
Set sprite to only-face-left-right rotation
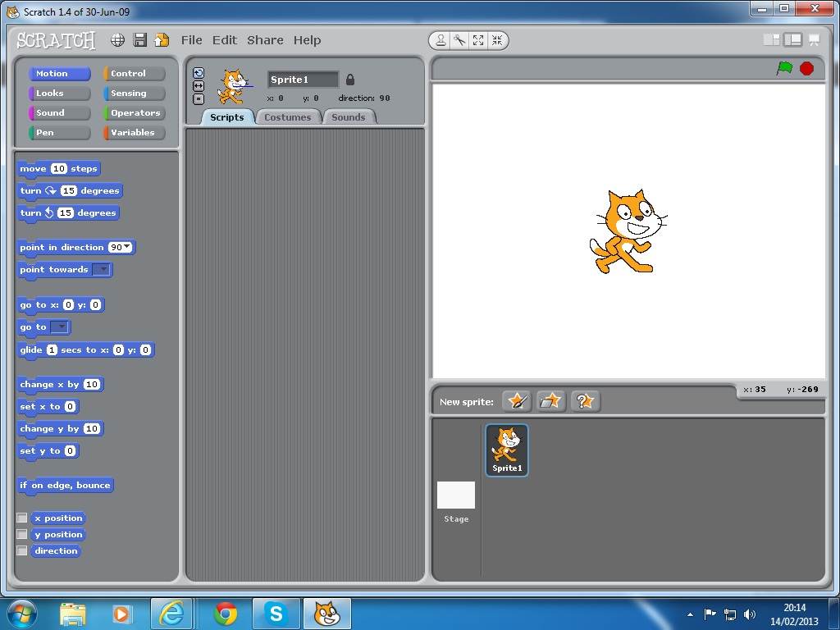pyautogui.click(x=199, y=85)
